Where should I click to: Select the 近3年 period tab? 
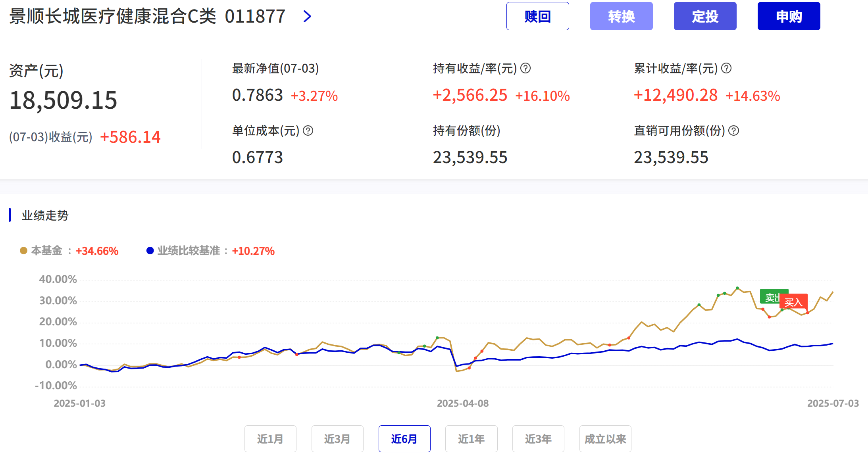point(538,439)
